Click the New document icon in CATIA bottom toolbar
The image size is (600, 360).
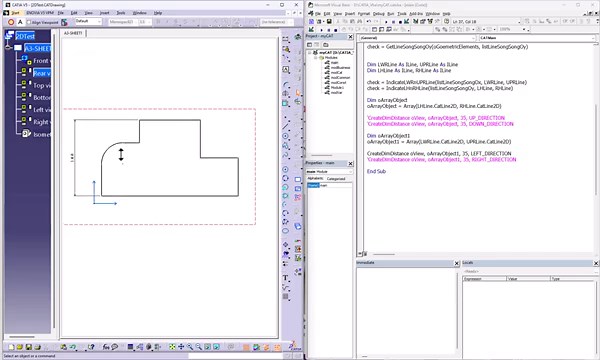point(11,347)
